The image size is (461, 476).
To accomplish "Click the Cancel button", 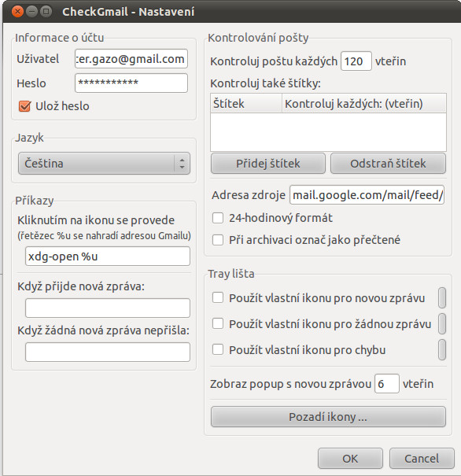I will pyautogui.click(x=422, y=459).
